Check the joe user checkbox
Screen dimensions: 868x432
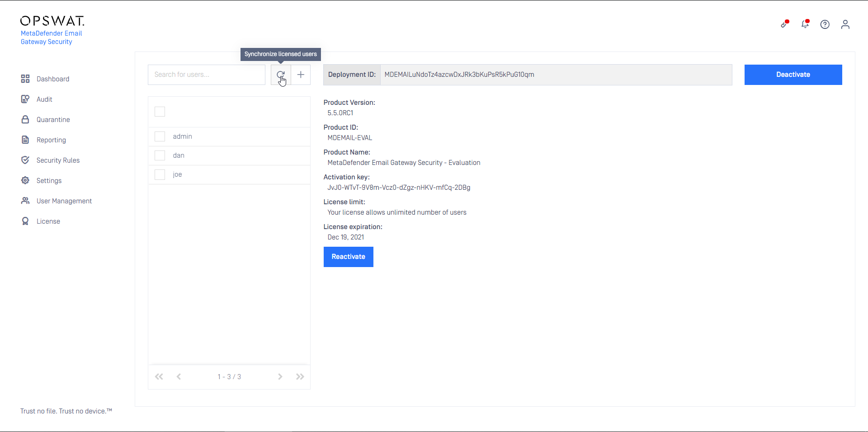pos(160,174)
